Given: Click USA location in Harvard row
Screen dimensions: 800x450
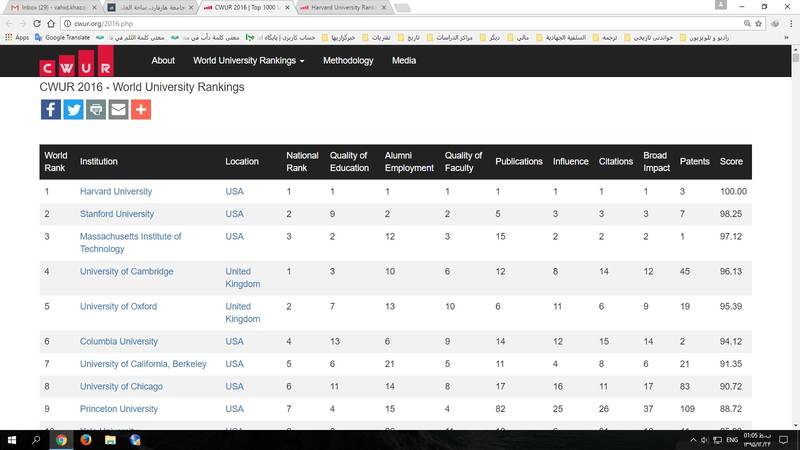Looking at the screenshot, I should (x=234, y=191).
